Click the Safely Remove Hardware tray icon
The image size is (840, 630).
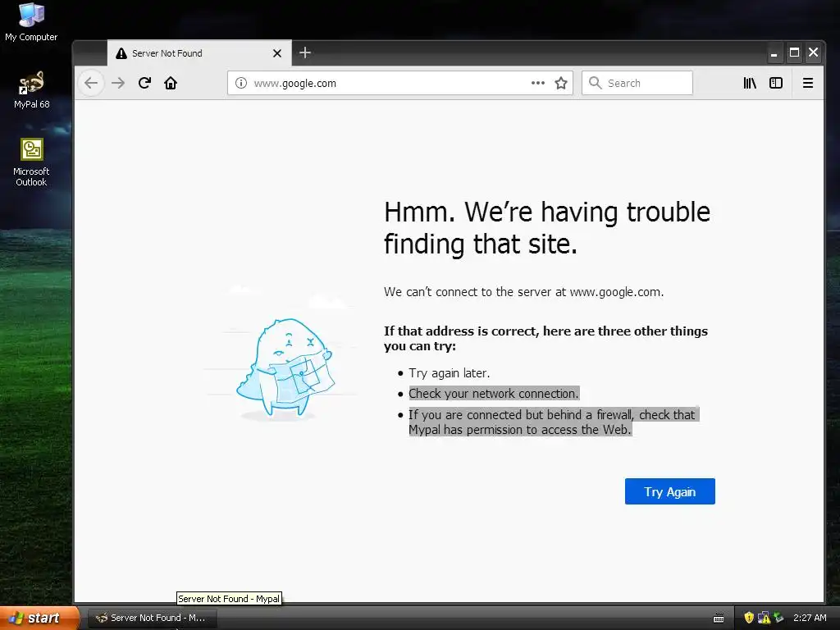(778, 618)
